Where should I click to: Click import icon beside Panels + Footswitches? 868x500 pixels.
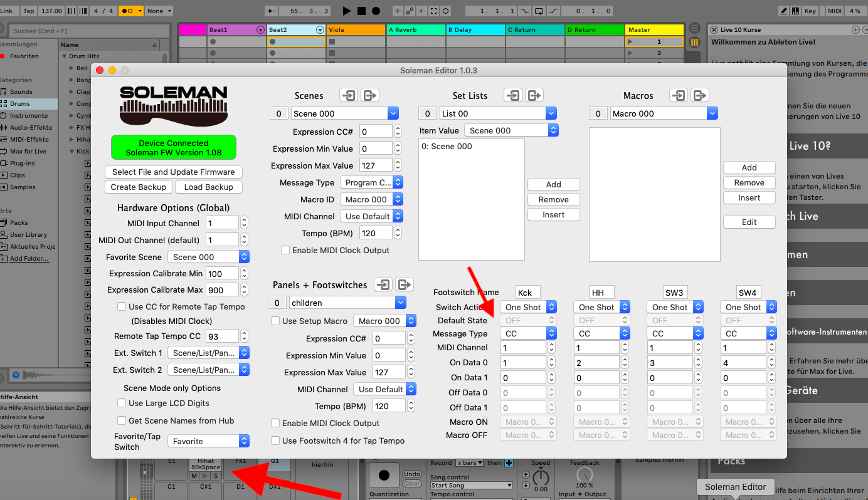383,284
